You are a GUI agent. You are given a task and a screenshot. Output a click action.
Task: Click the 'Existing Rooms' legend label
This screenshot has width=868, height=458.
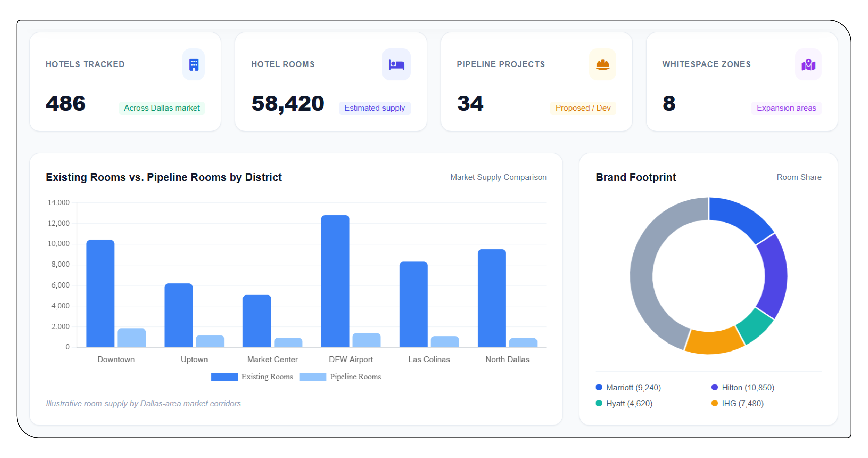pyautogui.click(x=267, y=377)
